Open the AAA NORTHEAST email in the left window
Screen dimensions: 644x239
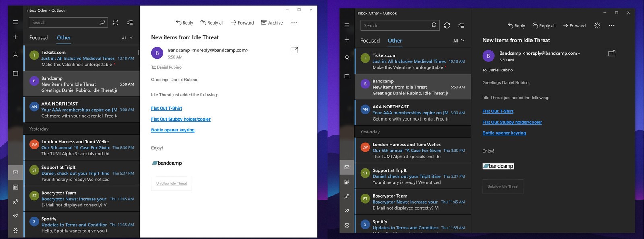[82, 110]
